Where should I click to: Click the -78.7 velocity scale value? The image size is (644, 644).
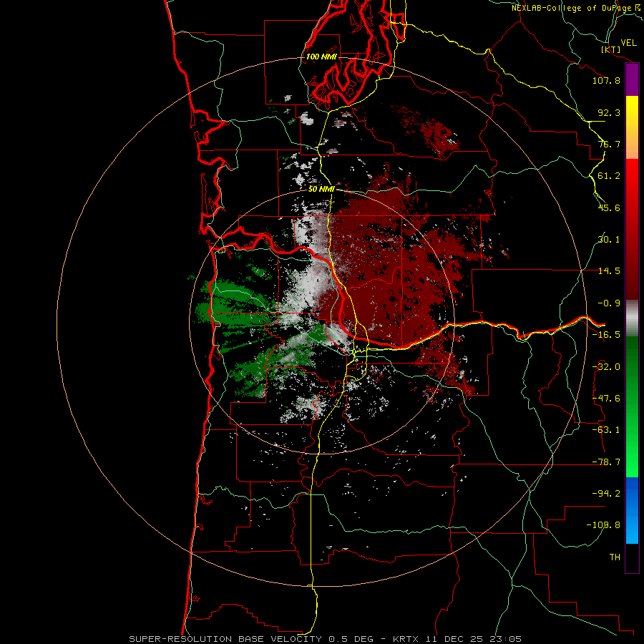[x=606, y=462]
